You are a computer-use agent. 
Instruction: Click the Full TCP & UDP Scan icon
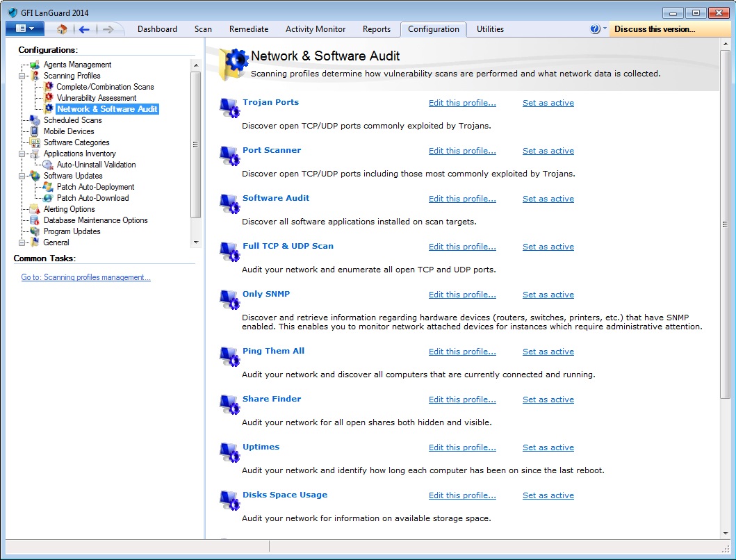[230, 252]
